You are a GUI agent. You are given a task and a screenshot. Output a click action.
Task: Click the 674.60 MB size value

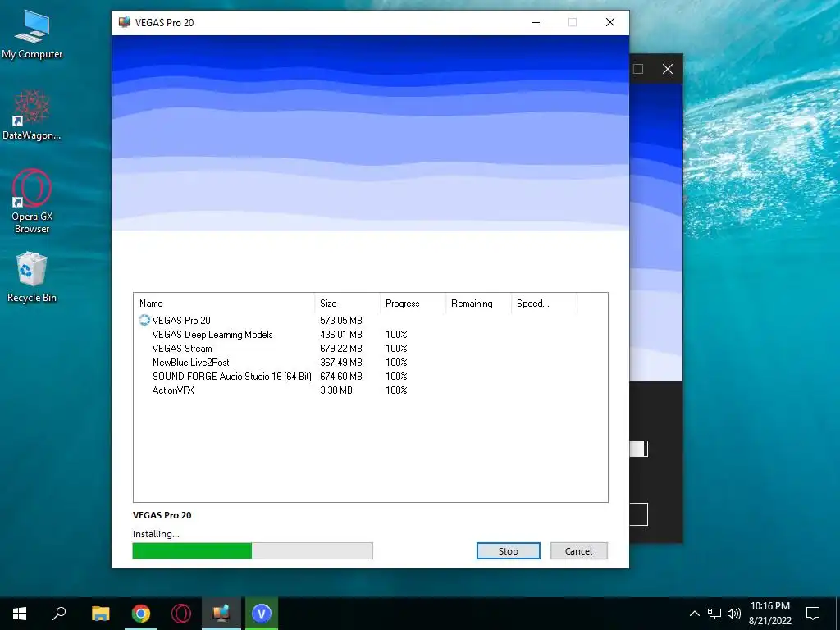tap(341, 376)
